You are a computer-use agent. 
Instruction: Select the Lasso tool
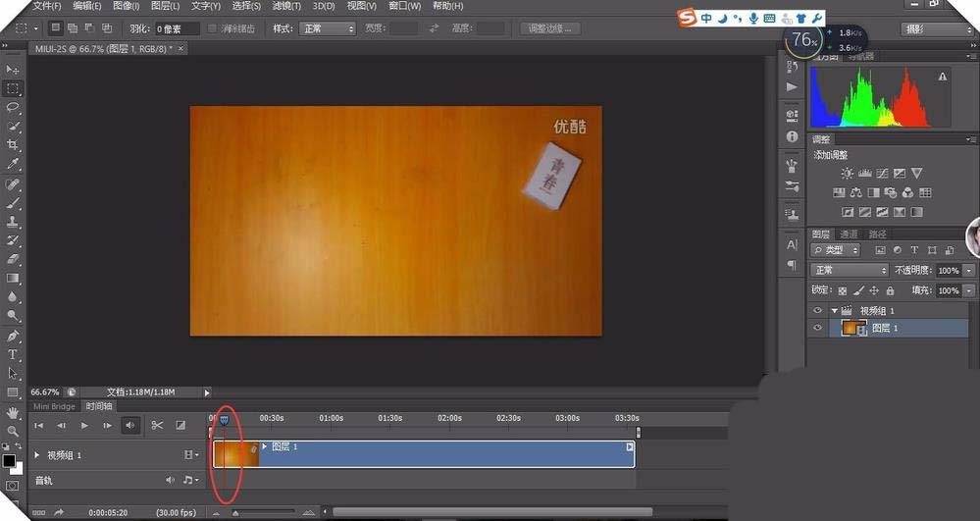point(13,108)
